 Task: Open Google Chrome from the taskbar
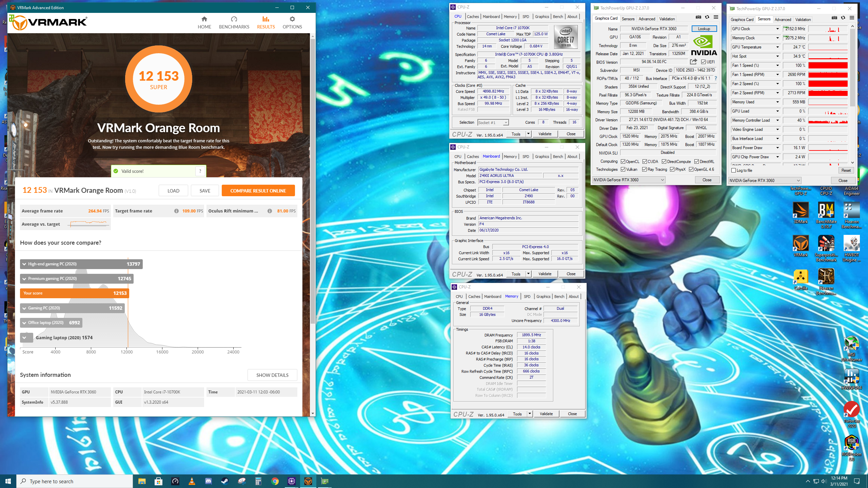(x=275, y=481)
